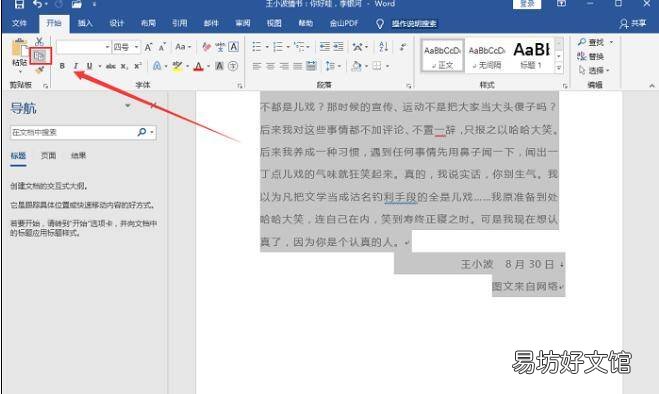Viewport: 659px width, 394px height.
Task: Open the 金山PDF tab
Action: coord(344,23)
